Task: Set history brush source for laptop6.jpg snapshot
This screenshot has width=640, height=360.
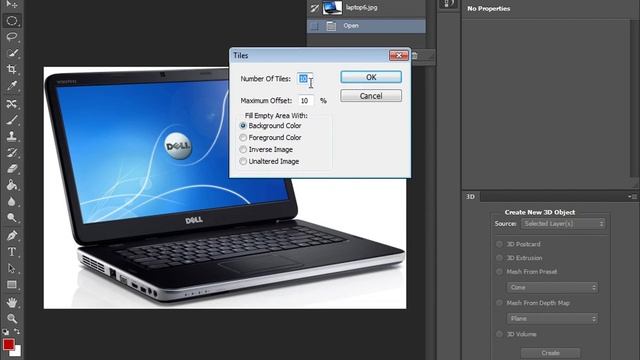Action: click(314, 8)
